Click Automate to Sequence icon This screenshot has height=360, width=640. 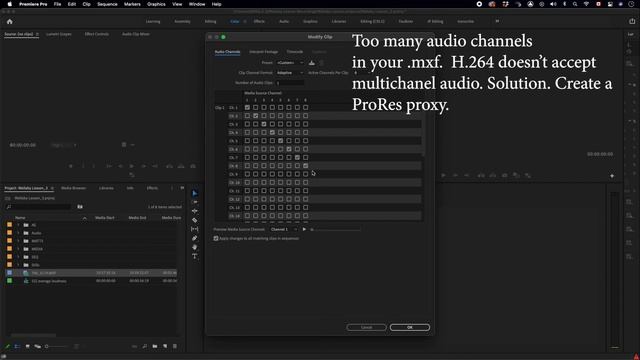click(134, 346)
